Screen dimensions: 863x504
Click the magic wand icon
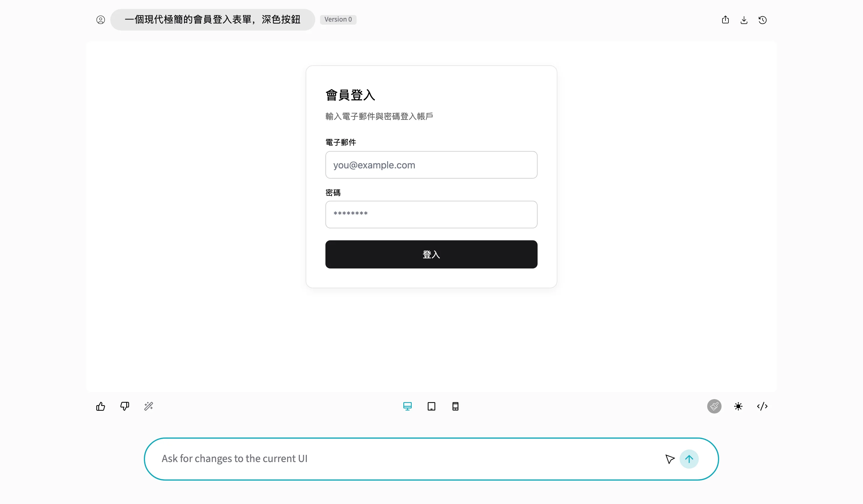[x=149, y=406]
